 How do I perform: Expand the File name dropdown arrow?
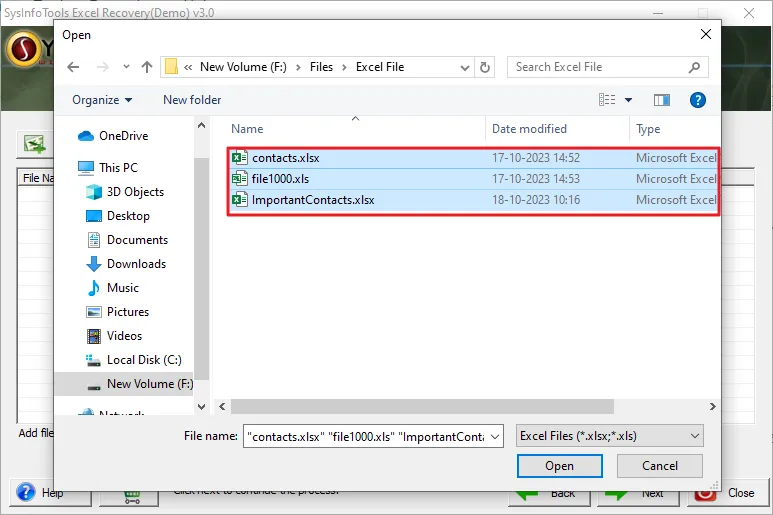pos(495,437)
